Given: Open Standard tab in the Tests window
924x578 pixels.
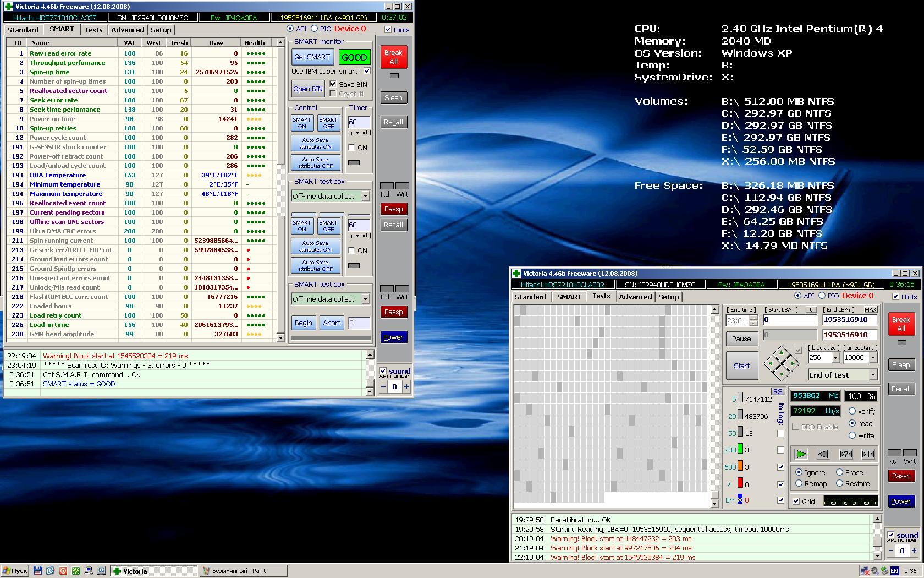Looking at the screenshot, I should (530, 297).
